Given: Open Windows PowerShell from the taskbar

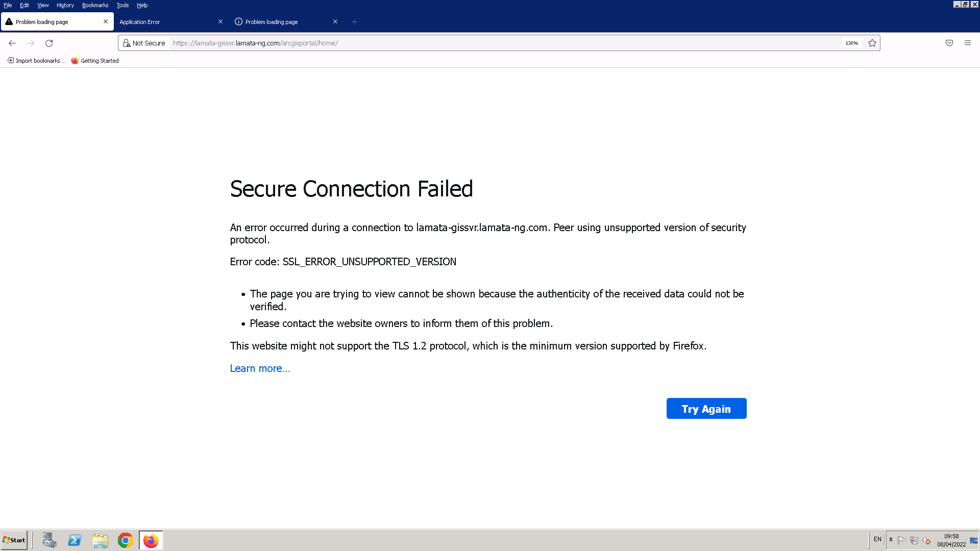Looking at the screenshot, I should [x=75, y=540].
